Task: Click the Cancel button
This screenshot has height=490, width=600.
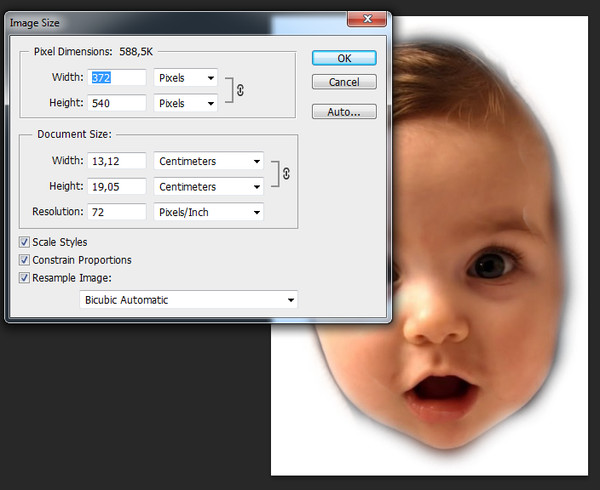Action: [343, 82]
